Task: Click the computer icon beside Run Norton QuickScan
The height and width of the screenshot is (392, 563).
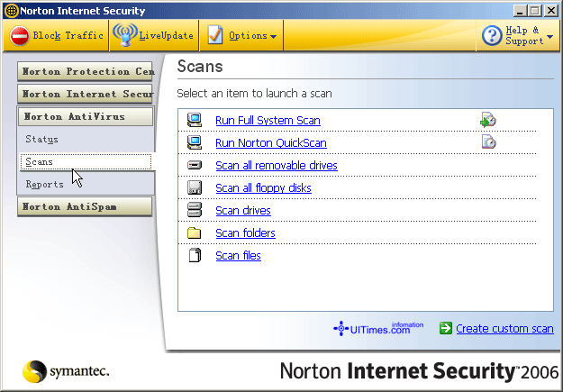Action: tap(195, 142)
